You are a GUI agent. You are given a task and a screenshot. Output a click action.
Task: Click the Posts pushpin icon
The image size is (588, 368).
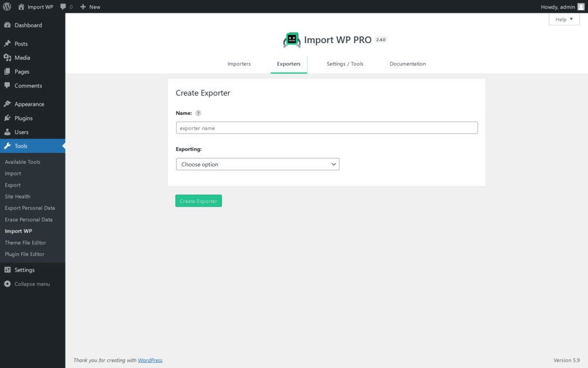pyautogui.click(x=7, y=44)
